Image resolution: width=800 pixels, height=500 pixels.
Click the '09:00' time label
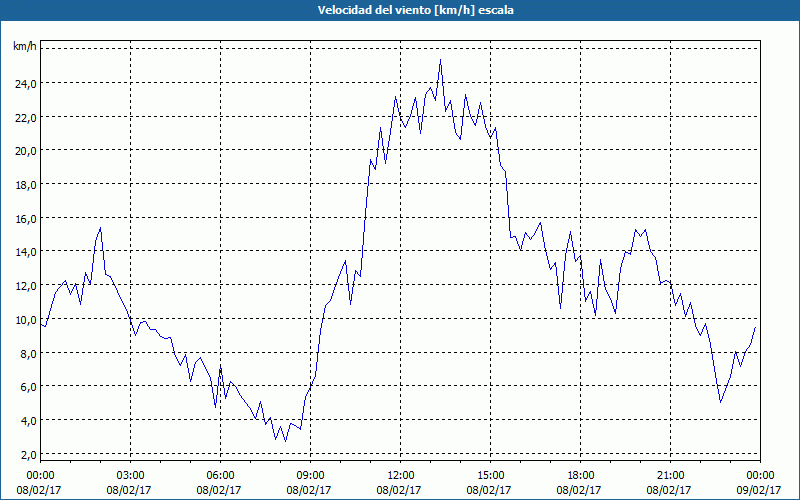pyautogui.click(x=311, y=476)
